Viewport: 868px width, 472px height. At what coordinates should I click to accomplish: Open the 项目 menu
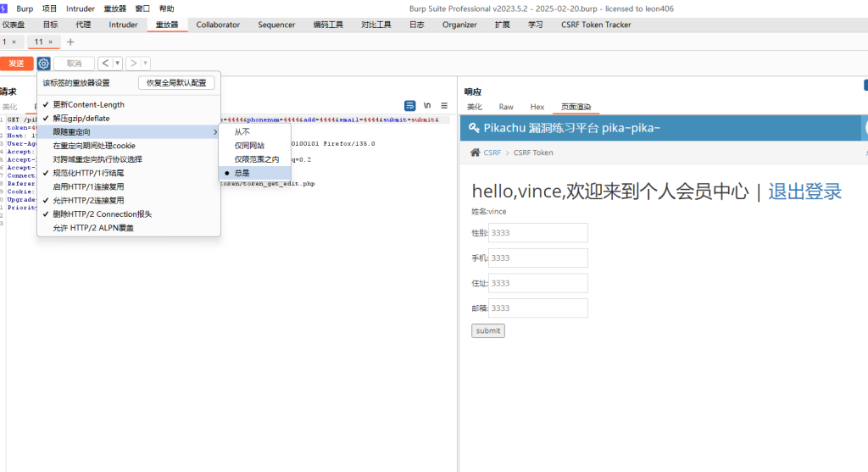click(49, 8)
